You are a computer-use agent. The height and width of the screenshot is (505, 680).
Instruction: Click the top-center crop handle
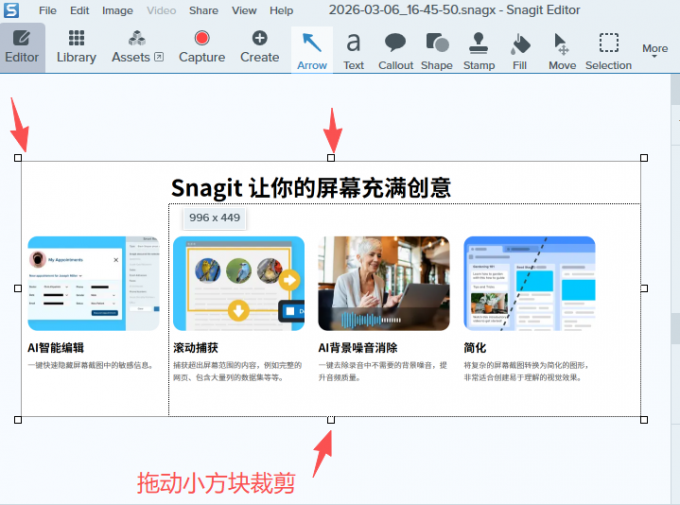[331, 158]
